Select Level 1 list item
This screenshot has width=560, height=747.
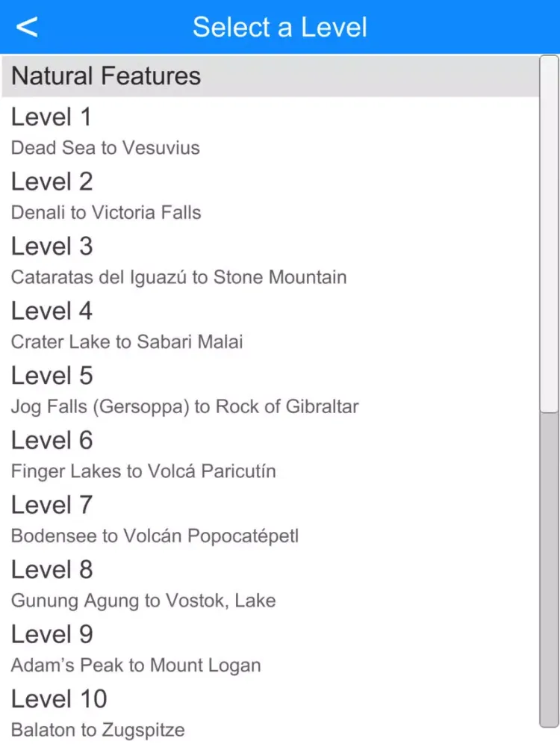[x=52, y=117]
